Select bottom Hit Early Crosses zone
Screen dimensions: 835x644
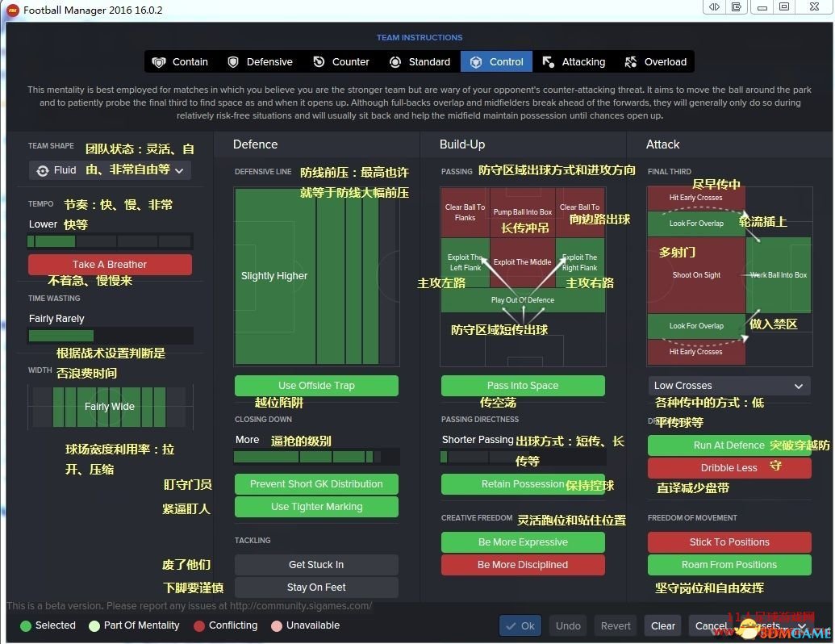pos(696,352)
